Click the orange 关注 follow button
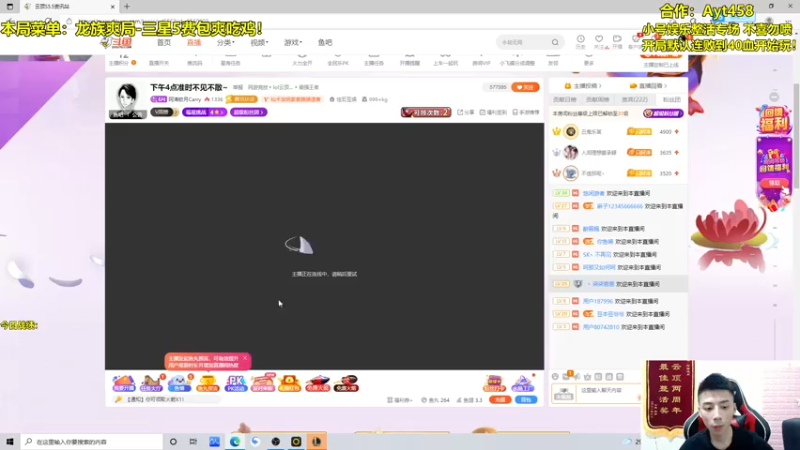Viewport: 800px width, 450px height. 525,87
